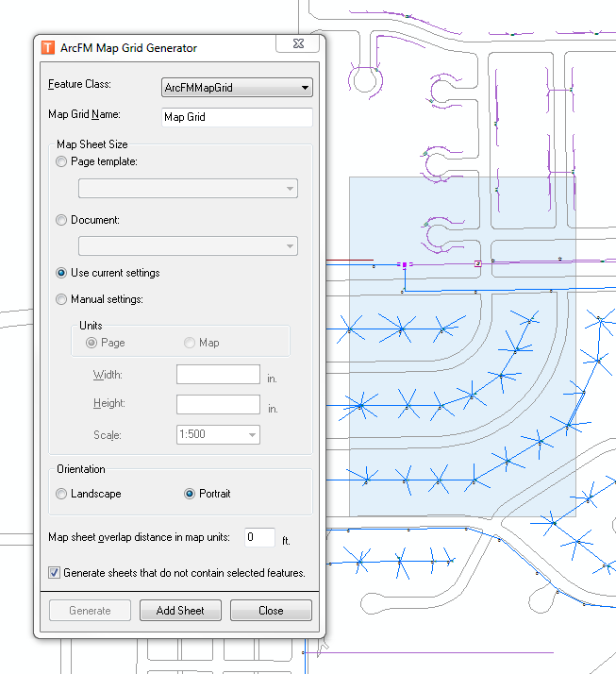Viewport: 616px width, 674px height.
Task: Open the Scale 1:500 dropdown
Action: coord(218,434)
